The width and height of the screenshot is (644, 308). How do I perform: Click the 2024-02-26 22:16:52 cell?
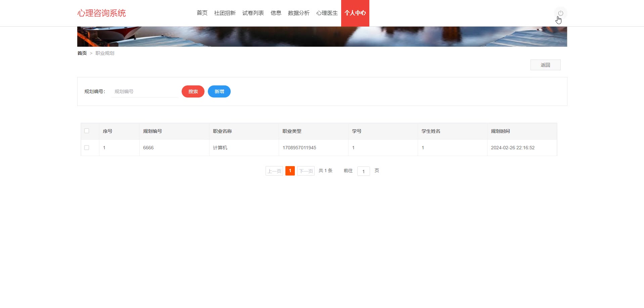[522, 148]
